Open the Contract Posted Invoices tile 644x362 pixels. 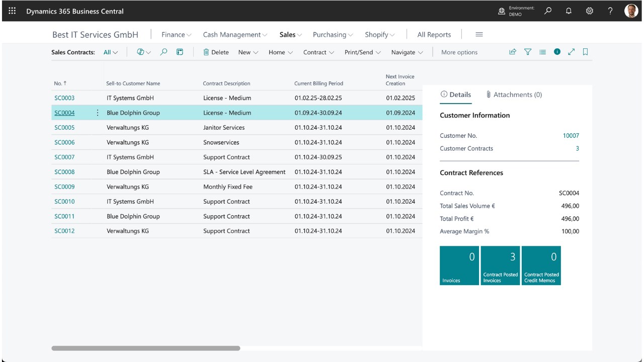tap(500, 265)
